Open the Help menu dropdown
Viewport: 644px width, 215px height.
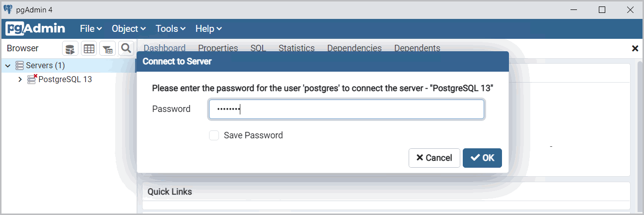pos(209,29)
